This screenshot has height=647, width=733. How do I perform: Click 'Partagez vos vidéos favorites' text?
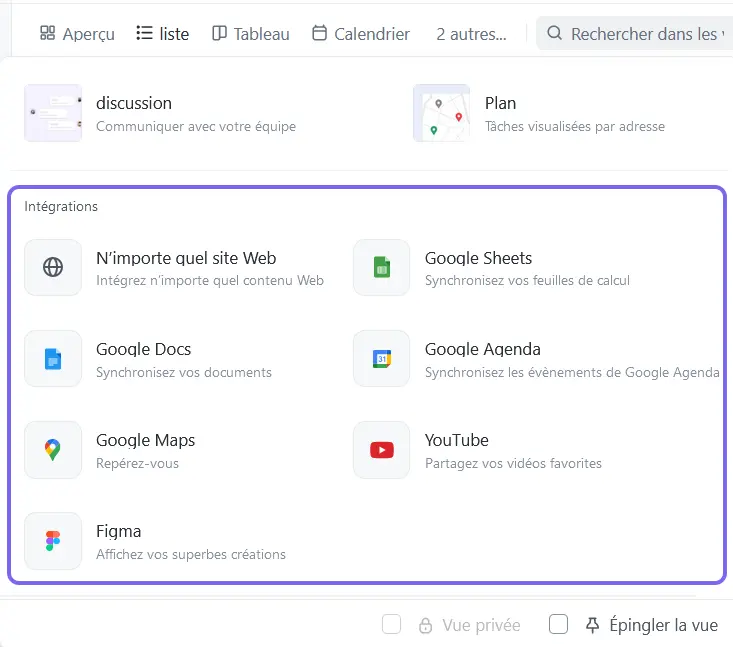point(513,463)
